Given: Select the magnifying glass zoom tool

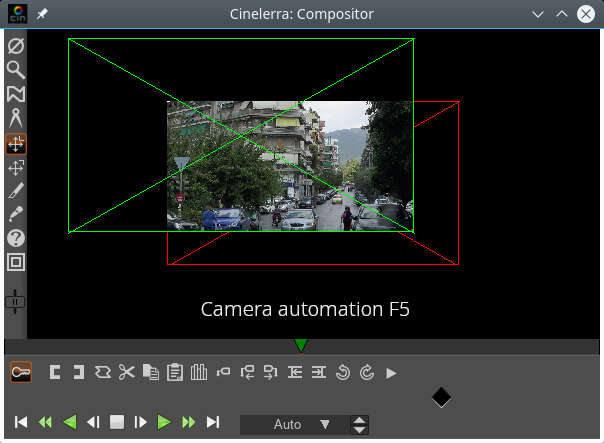Looking at the screenshot, I should coord(16,70).
